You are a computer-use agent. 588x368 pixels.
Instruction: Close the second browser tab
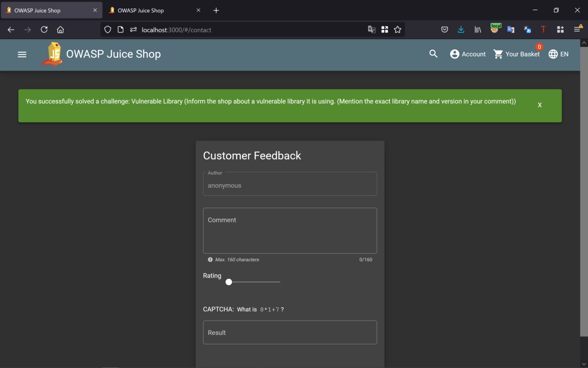[x=198, y=10]
